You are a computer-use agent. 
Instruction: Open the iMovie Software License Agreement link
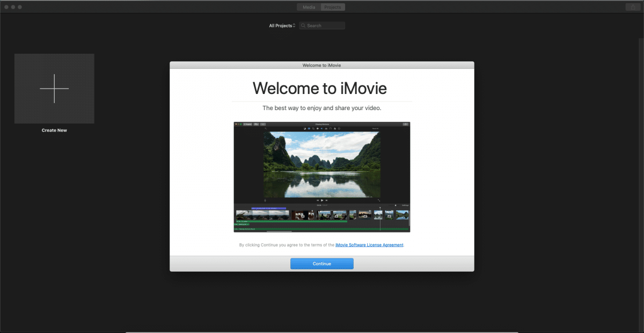coord(369,245)
